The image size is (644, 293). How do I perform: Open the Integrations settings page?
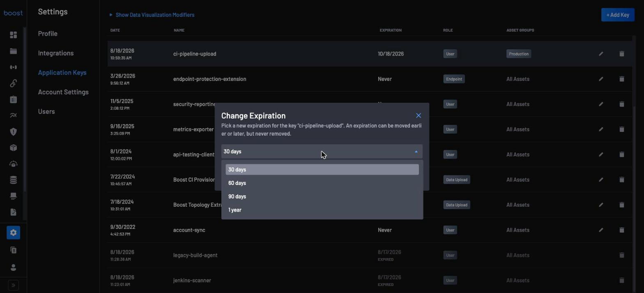click(x=56, y=53)
